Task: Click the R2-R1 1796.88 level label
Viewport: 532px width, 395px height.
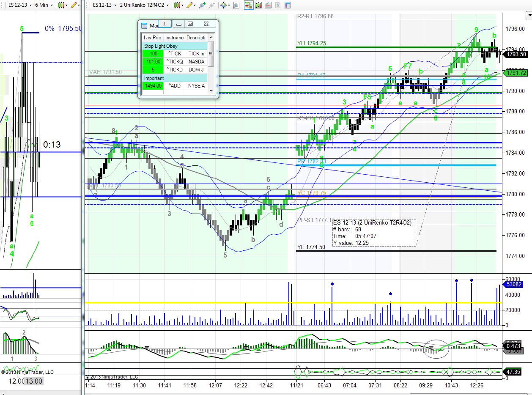Action: [315, 16]
